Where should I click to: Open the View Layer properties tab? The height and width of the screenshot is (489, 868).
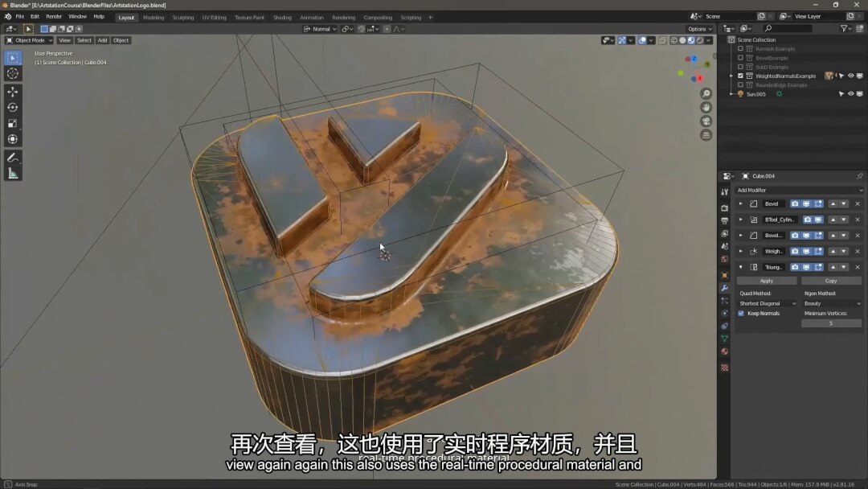[725, 233]
